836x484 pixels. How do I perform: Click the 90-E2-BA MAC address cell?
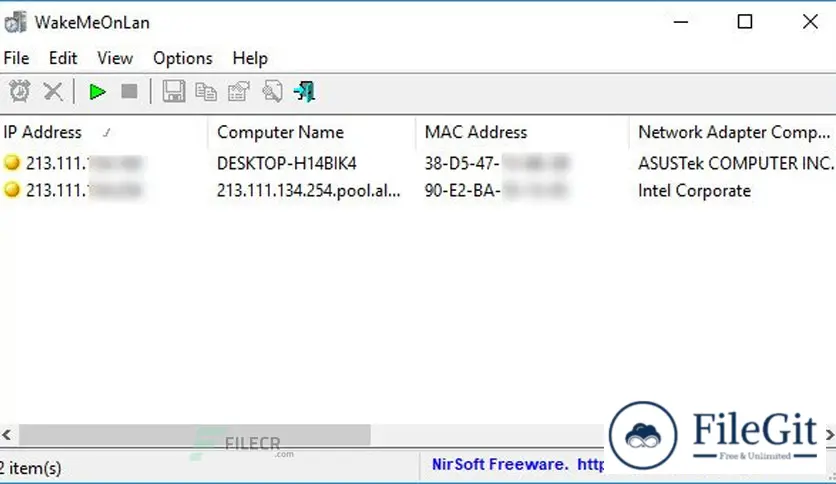pos(495,190)
